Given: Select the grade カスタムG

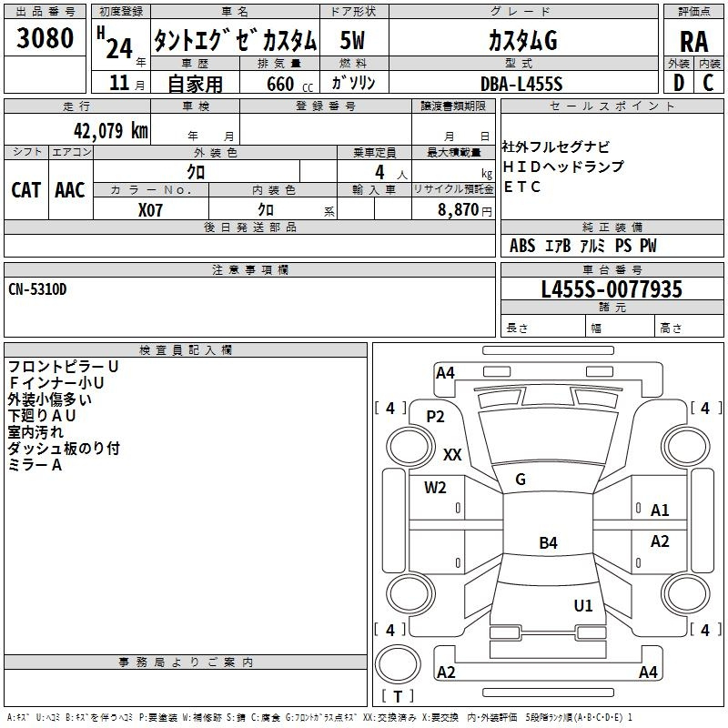Looking at the screenshot, I should 522,40.
